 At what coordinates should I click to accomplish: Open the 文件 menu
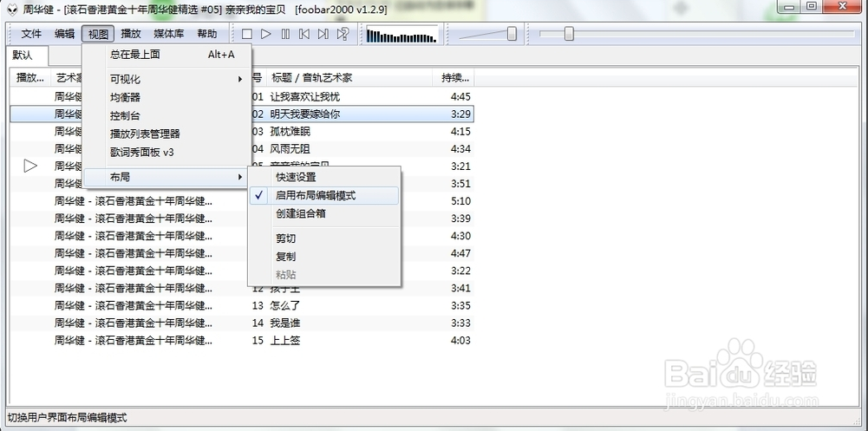click(x=31, y=34)
